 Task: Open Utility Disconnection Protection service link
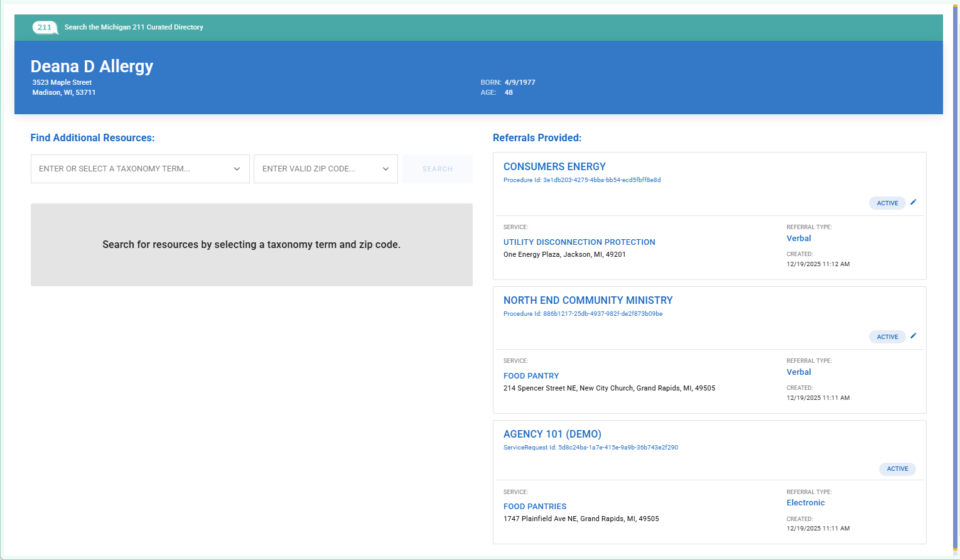579,242
